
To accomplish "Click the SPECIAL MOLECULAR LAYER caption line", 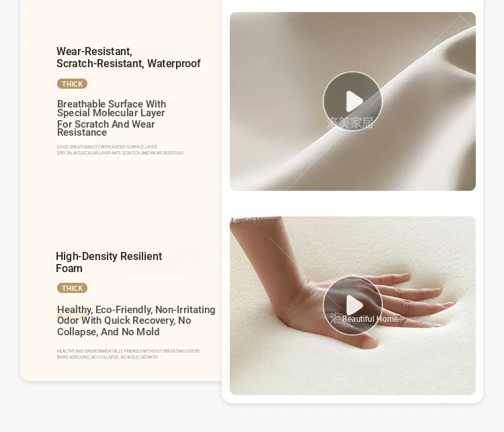I will click(120, 153).
